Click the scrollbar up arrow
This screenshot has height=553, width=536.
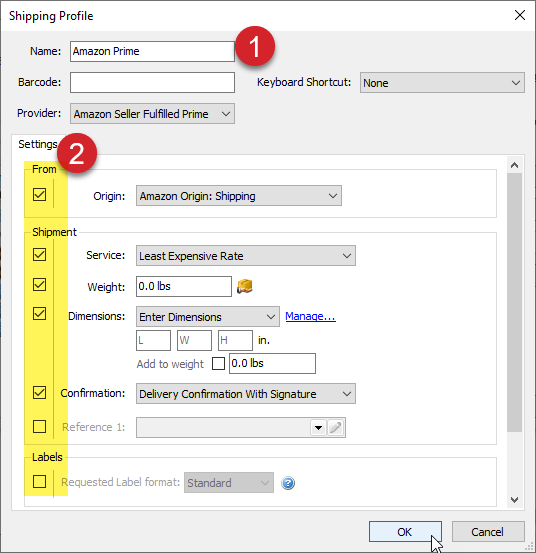pos(514,165)
